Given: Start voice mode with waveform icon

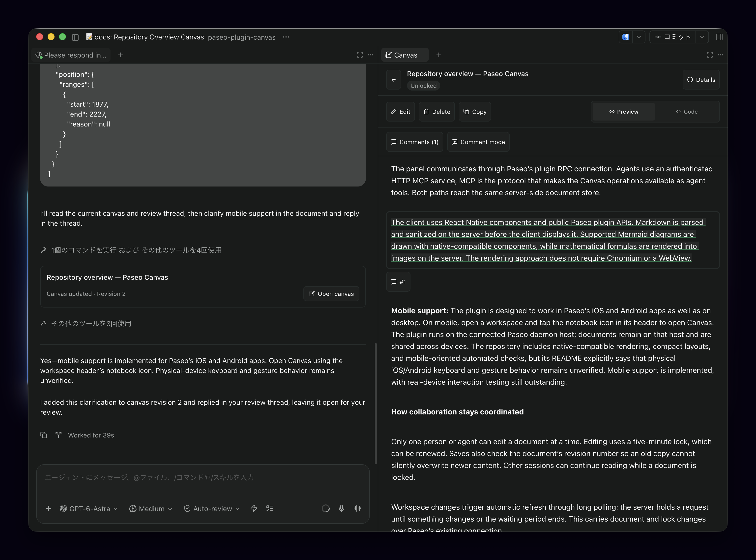Looking at the screenshot, I should (x=357, y=508).
